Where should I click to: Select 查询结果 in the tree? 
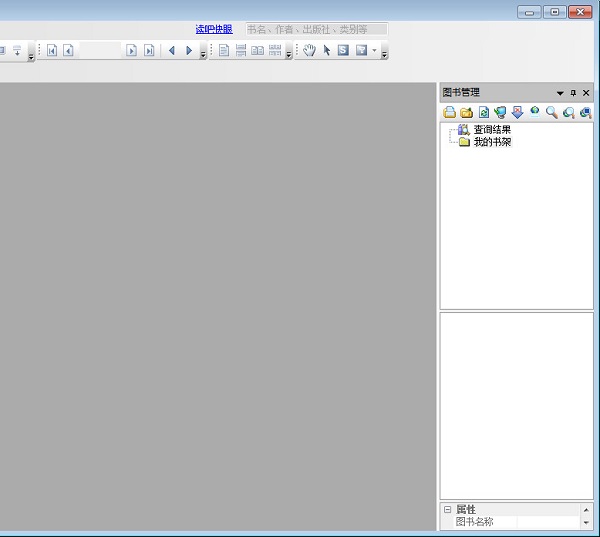pos(491,130)
